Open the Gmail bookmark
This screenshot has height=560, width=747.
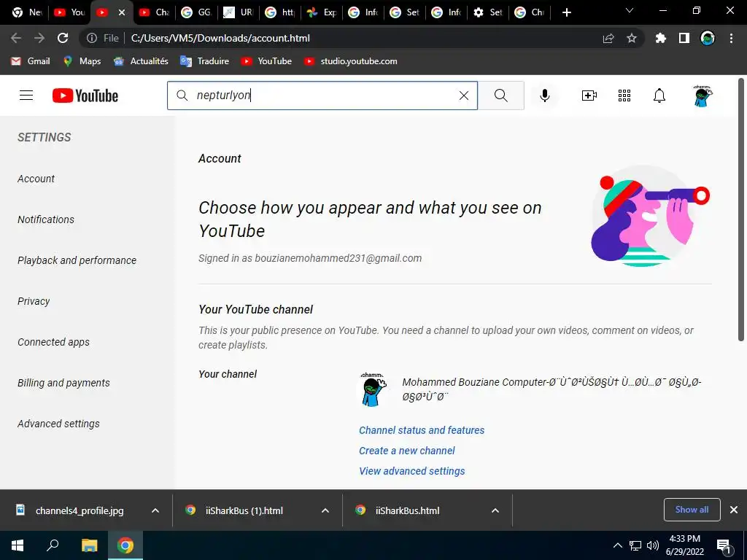(x=31, y=61)
